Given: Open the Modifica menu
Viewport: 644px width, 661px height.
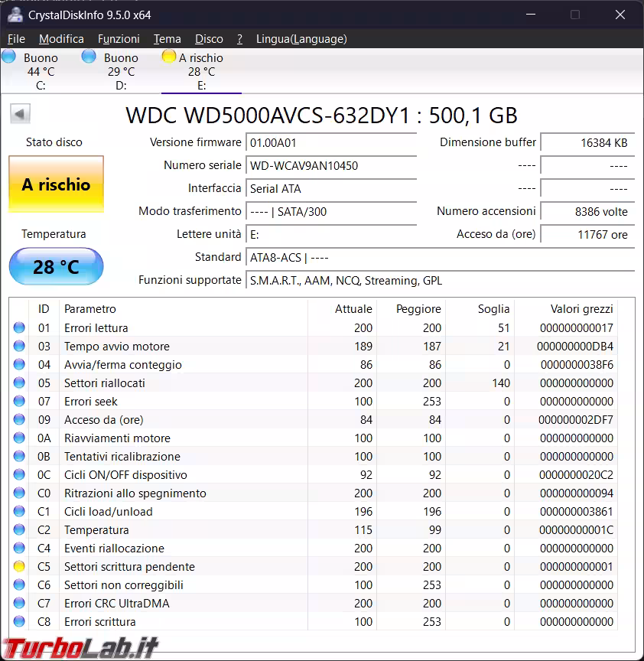Looking at the screenshot, I should tap(61, 39).
